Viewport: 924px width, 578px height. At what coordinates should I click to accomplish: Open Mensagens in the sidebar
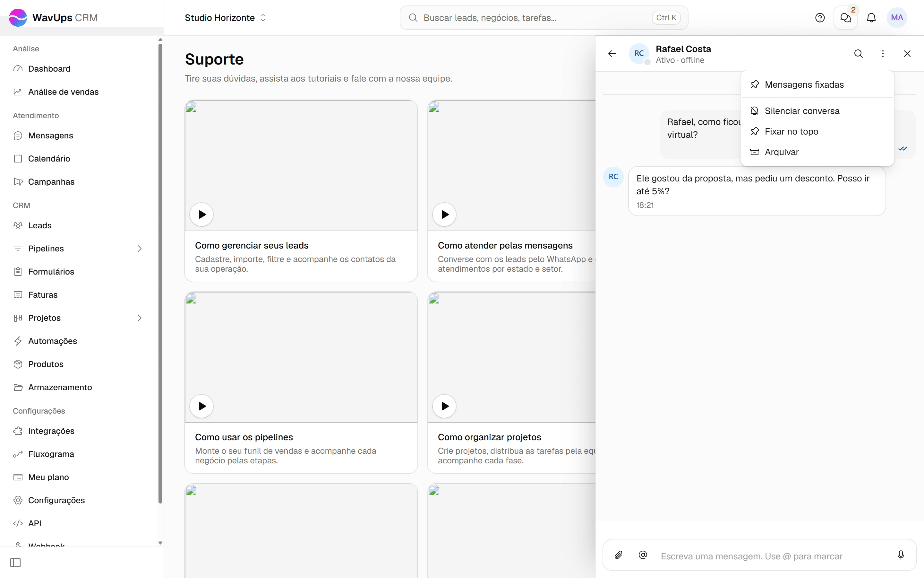78,135
